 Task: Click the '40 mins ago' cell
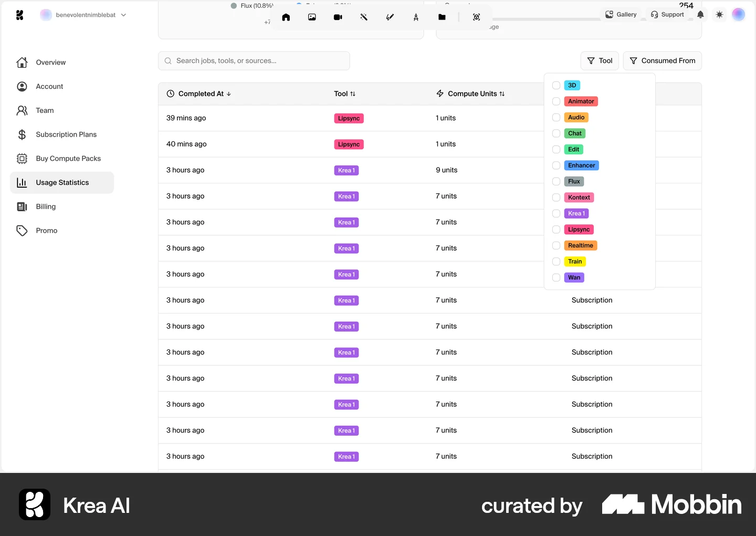point(186,144)
